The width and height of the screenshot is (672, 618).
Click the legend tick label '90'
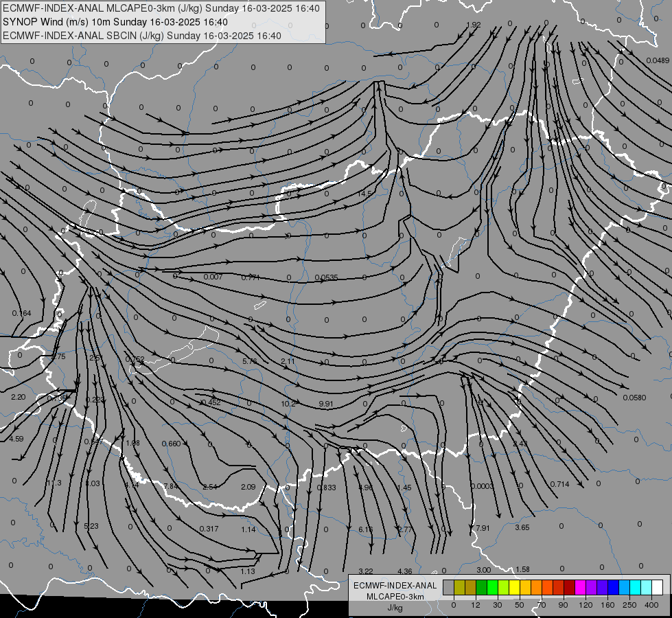[x=563, y=605]
